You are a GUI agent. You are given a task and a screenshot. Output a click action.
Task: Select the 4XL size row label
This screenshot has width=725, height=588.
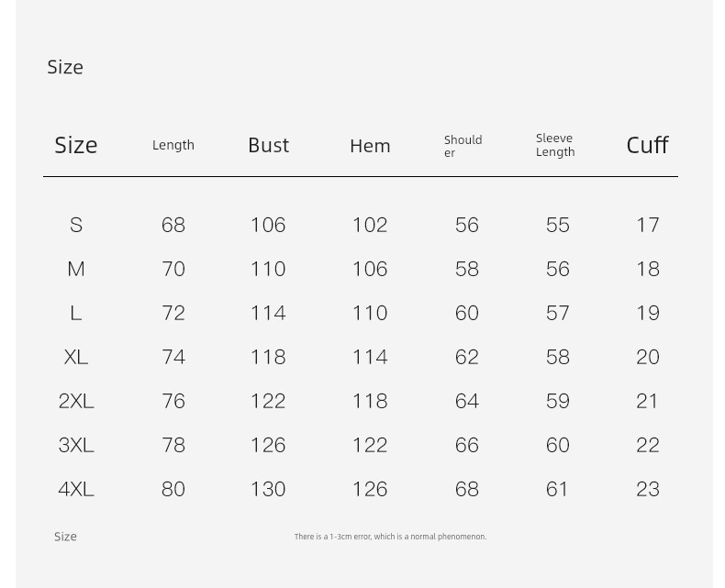[x=76, y=489]
